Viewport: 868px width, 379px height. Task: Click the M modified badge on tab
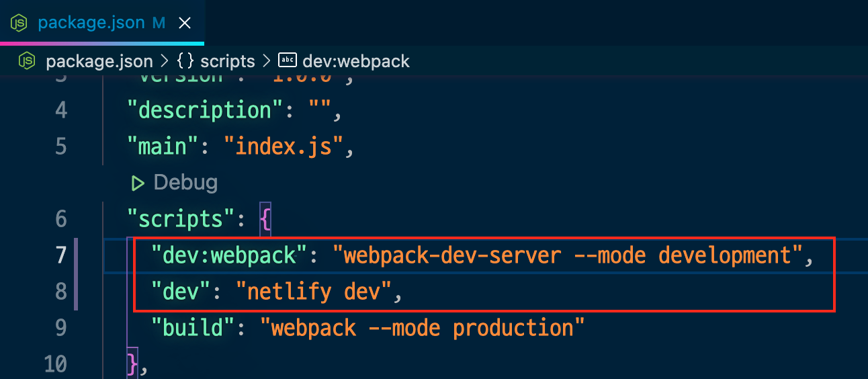[x=159, y=24]
